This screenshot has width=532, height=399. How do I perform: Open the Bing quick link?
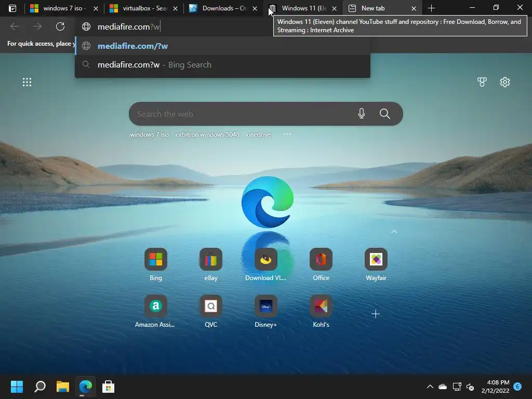click(156, 264)
